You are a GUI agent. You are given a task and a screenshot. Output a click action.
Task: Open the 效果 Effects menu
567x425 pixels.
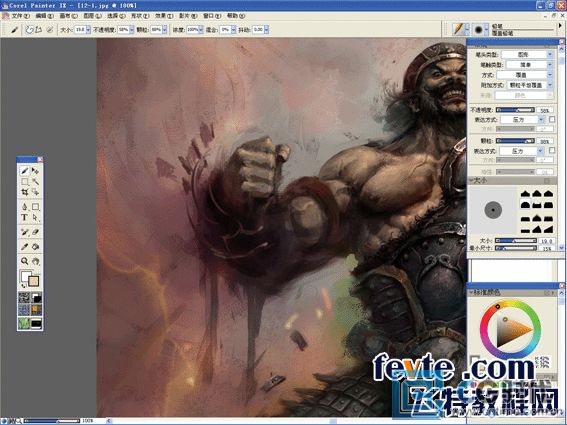pos(164,16)
